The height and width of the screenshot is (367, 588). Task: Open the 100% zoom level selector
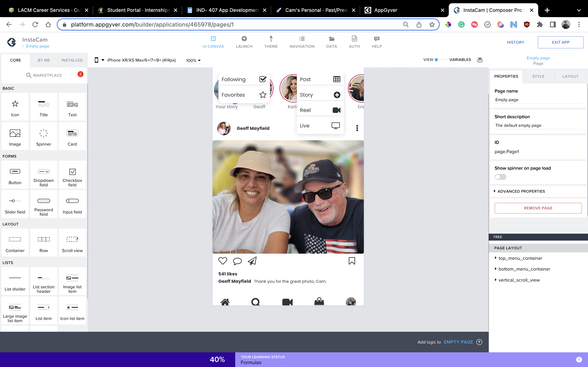point(193,60)
